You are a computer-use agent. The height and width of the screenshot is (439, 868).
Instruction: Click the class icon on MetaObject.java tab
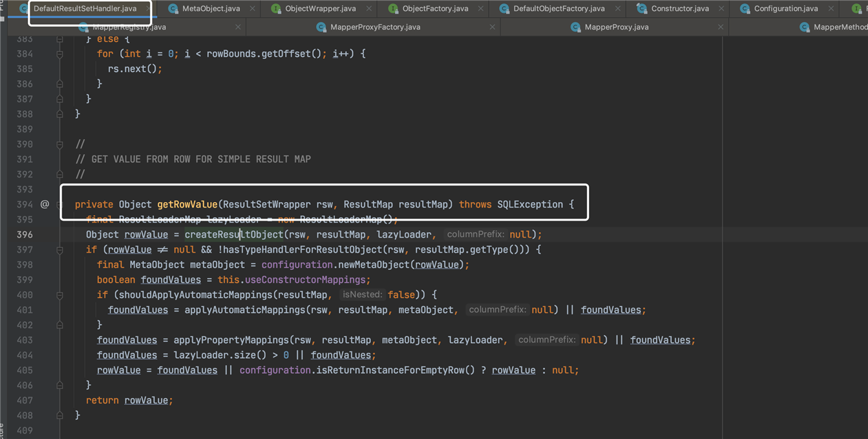(173, 8)
